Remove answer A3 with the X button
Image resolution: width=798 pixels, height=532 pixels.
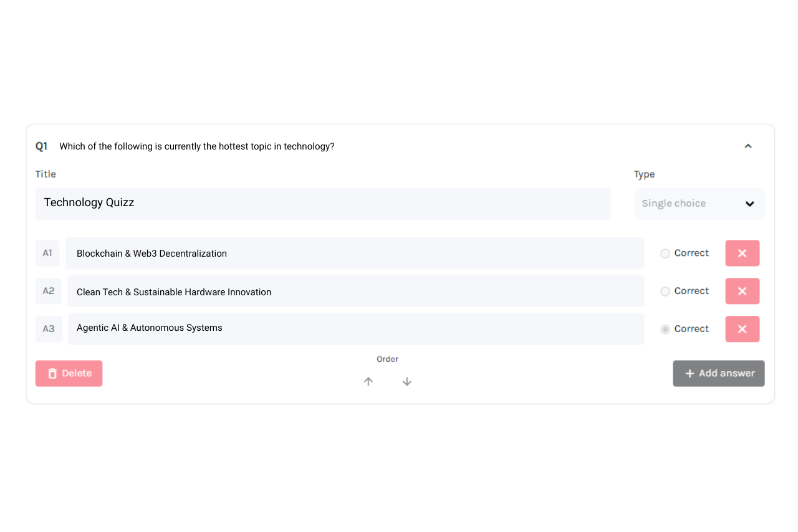(742, 329)
